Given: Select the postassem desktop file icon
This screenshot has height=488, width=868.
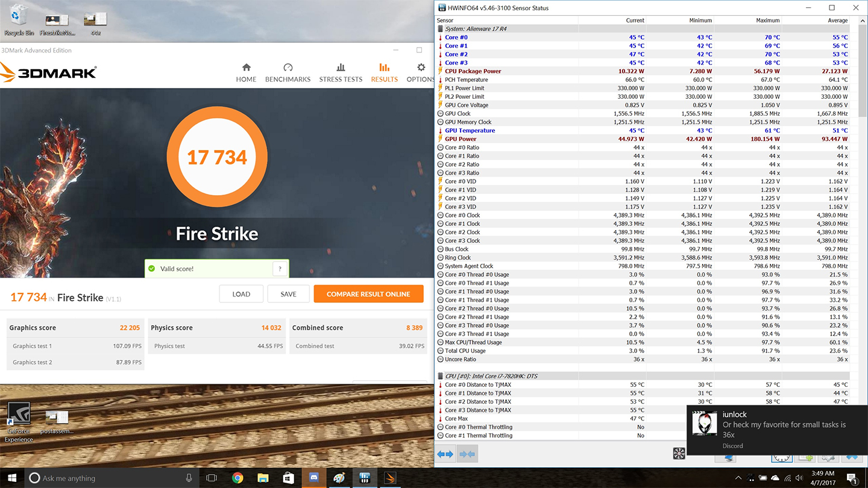Looking at the screenshot, I should click(57, 423).
